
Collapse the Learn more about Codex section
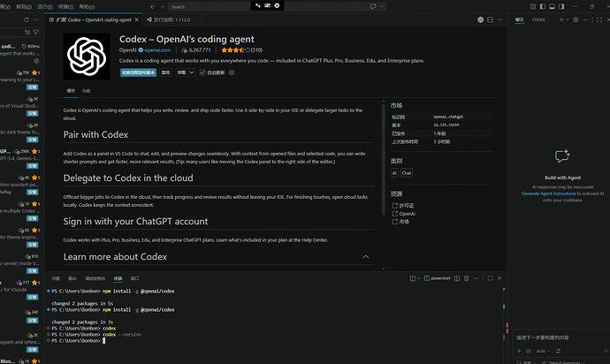(366, 257)
